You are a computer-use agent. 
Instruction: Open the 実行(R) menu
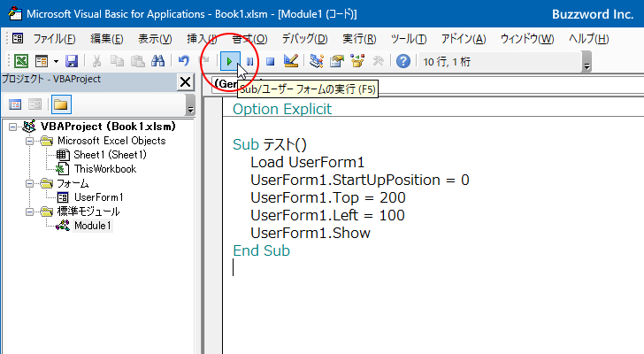(x=359, y=39)
